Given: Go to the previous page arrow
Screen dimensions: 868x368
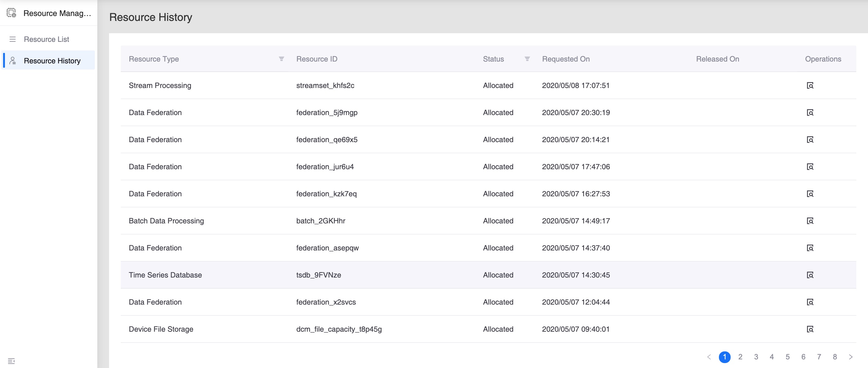Looking at the screenshot, I should (x=709, y=357).
